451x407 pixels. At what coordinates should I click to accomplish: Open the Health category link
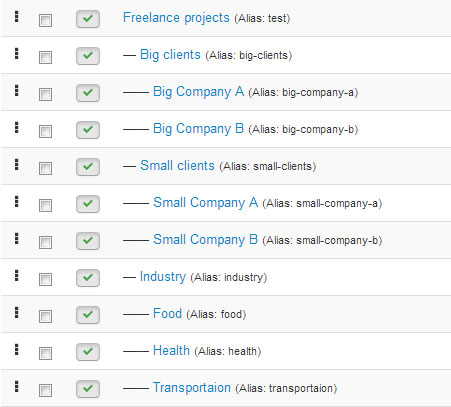[171, 351]
